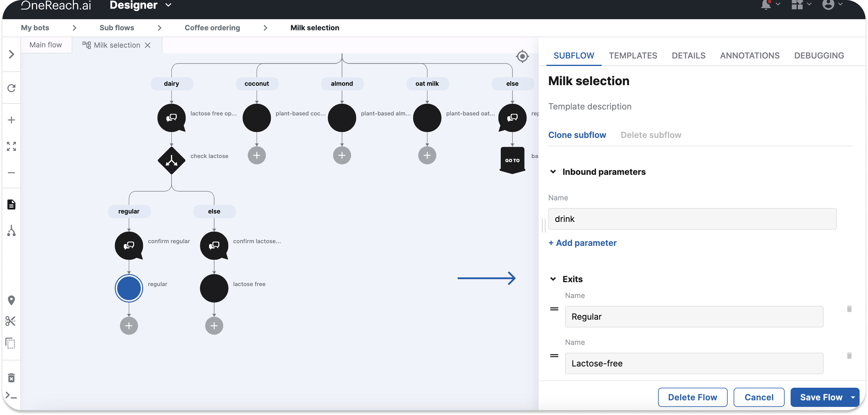868x415 pixels.
Task: Open the console terminal icon
Action: tap(11, 396)
